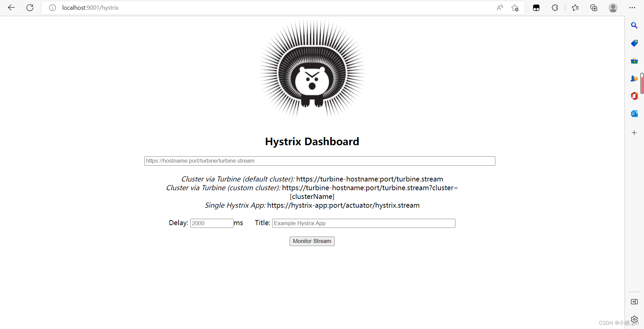This screenshot has height=329, width=644.
Task: Click the Title input showing Example Hystrix App
Action: (363, 223)
